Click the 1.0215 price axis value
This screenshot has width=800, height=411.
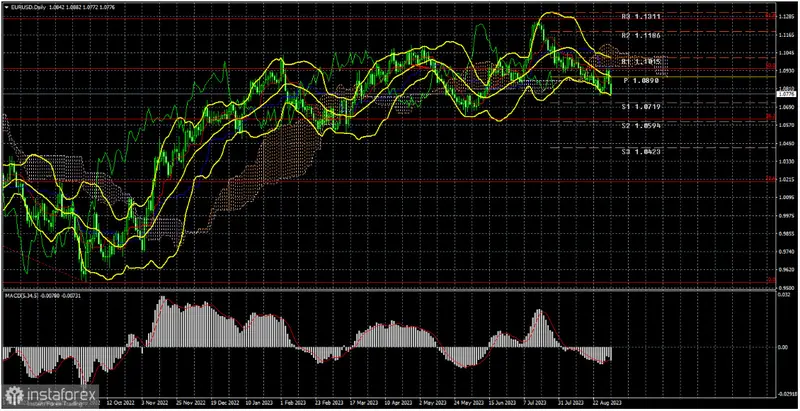tap(788, 179)
